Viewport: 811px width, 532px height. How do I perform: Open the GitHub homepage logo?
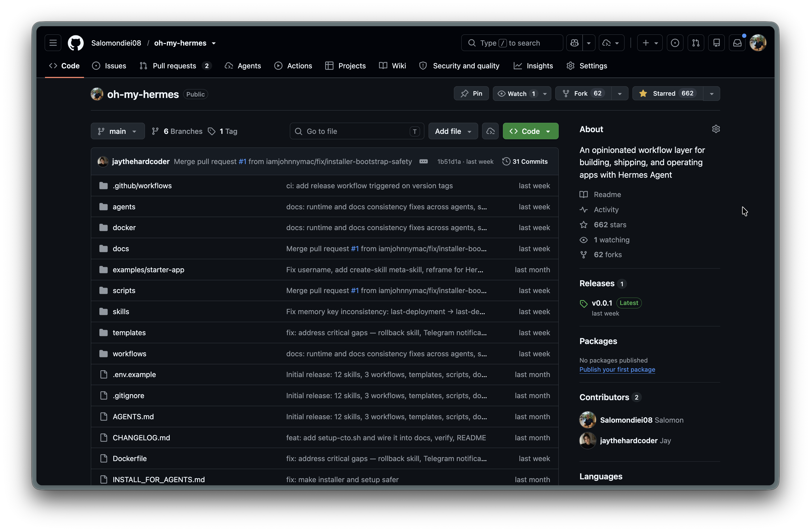click(76, 43)
